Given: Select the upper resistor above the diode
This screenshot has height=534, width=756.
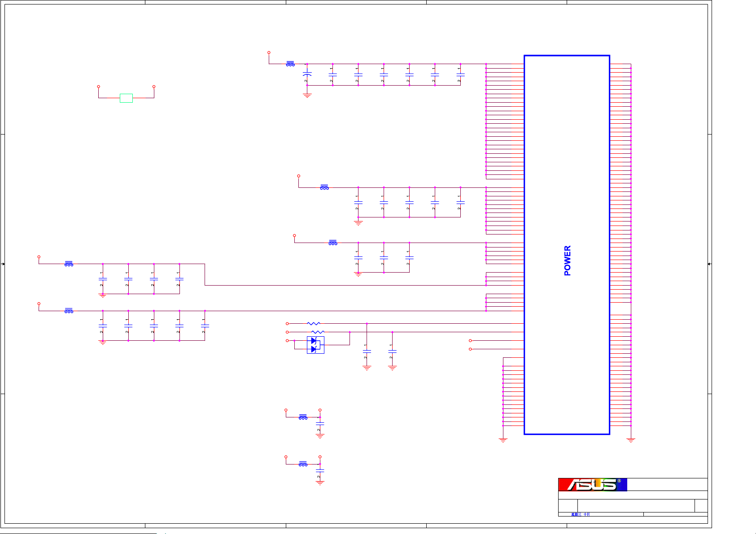Looking at the screenshot, I should 314,323.
